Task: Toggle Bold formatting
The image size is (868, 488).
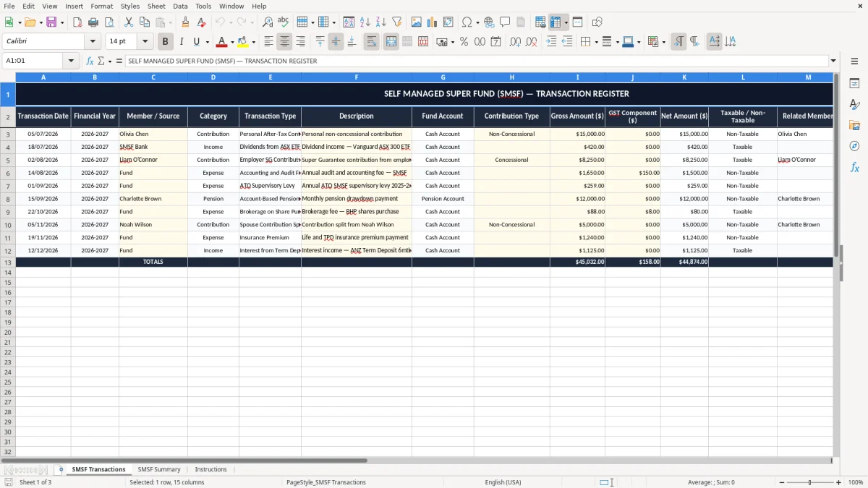Action: [x=165, y=42]
